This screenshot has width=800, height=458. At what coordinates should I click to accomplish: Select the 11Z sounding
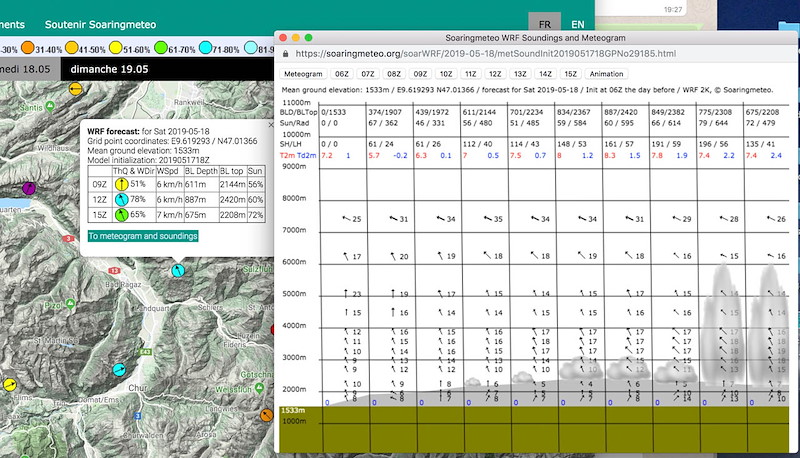coord(470,74)
